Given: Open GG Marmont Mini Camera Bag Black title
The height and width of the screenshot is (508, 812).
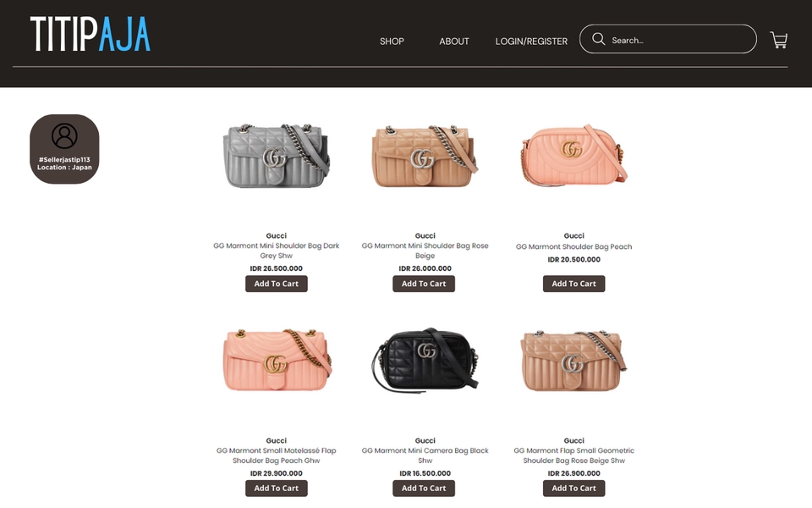Looking at the screenshot, I should [425, 456].
